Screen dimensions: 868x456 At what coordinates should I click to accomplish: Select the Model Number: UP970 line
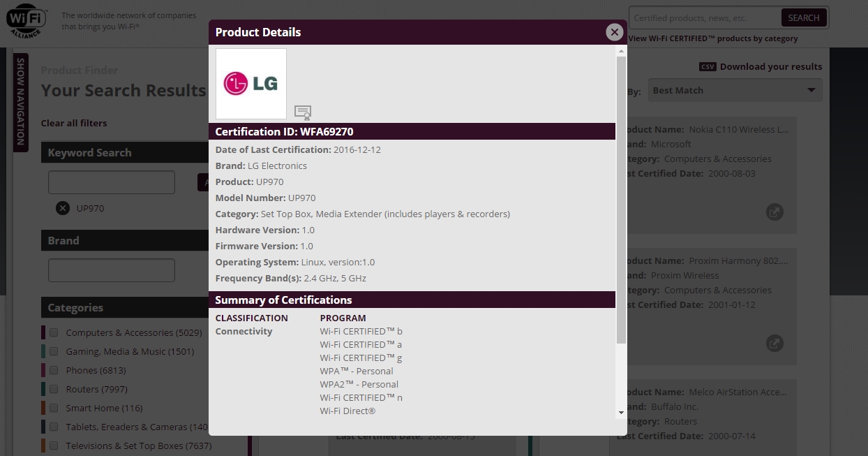point(265,198)
